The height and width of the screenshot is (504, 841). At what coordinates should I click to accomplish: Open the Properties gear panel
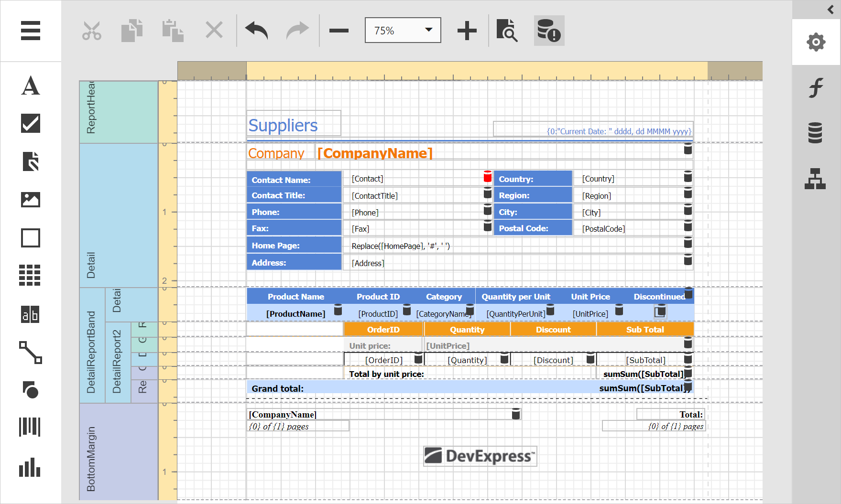(816, 43)
